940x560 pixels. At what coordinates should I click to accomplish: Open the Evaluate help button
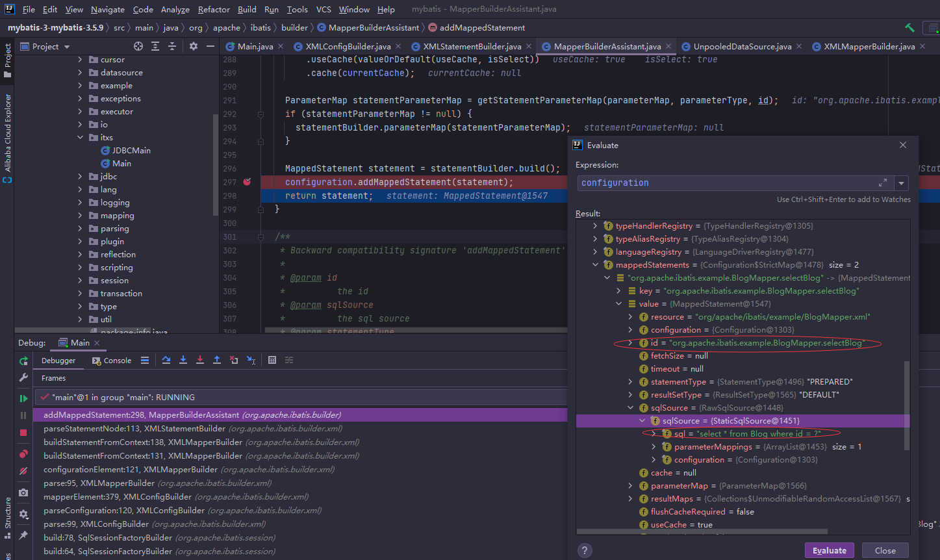(x=585, y=551)
